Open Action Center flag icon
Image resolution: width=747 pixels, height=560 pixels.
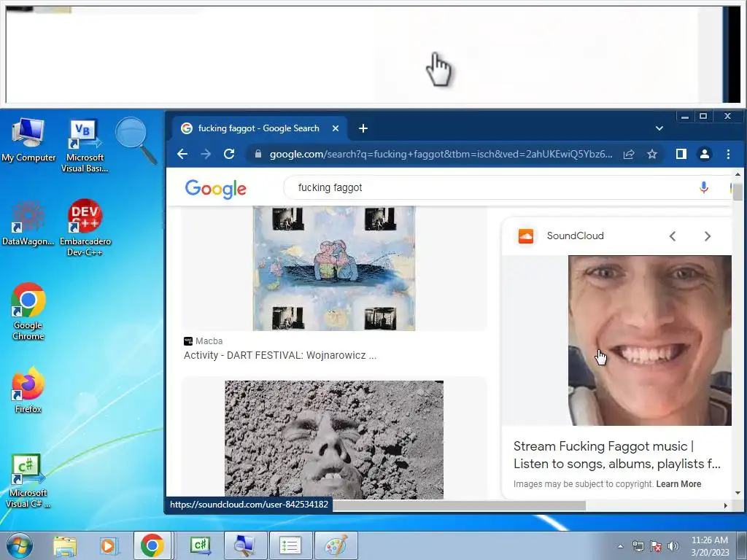click(x=656, y=546)
